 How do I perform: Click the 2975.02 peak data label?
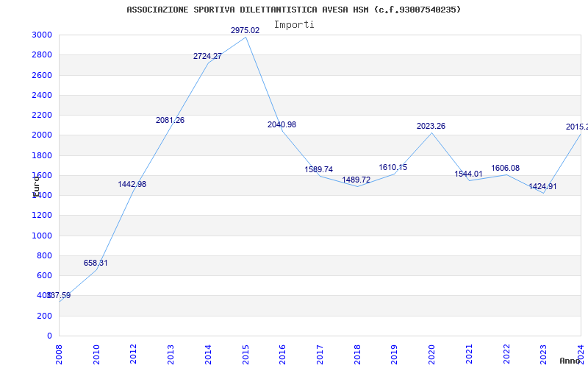245,30
